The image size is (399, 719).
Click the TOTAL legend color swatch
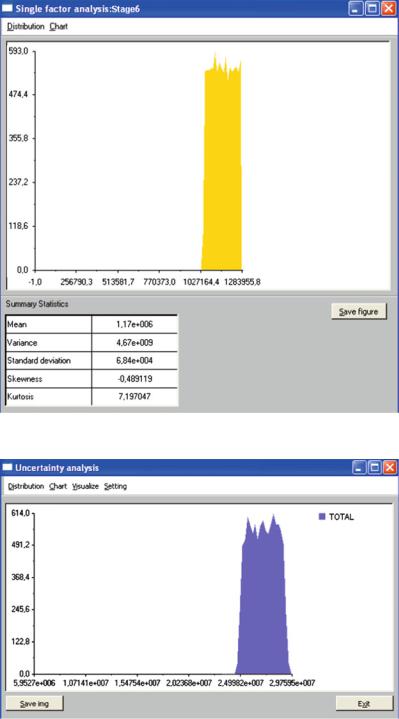321,517
